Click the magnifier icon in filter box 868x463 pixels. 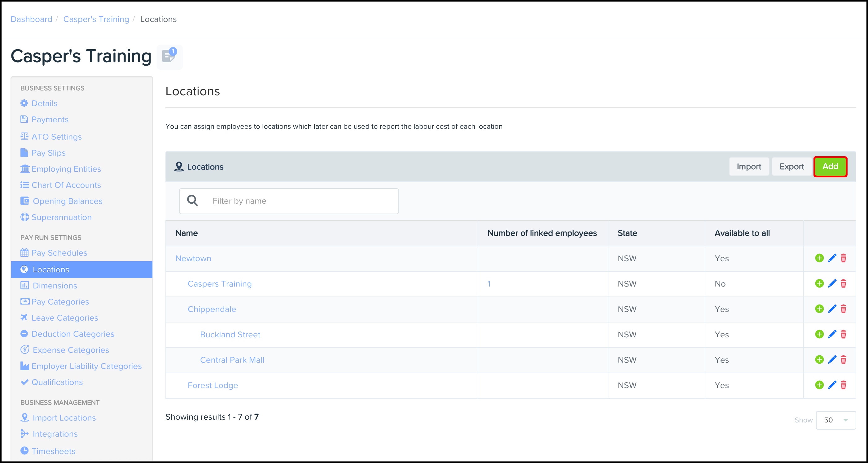[x=192, y=201]
